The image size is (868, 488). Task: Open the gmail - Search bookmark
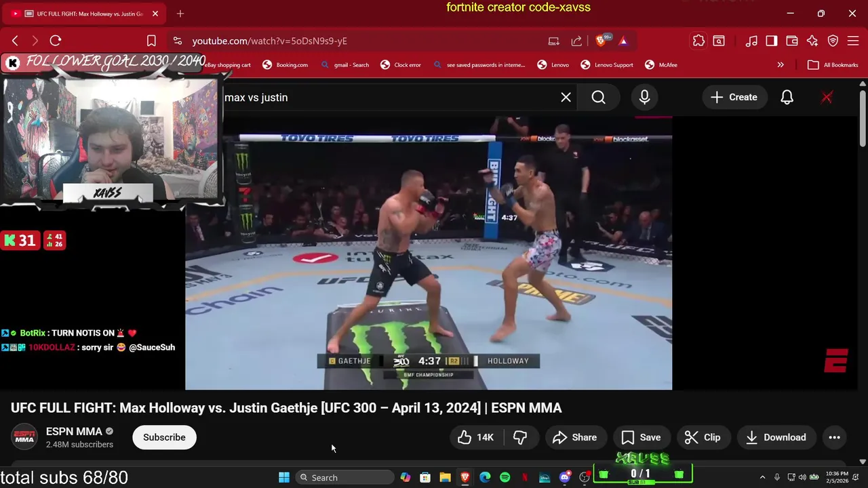pyautogui.click(x=345, y=65)
